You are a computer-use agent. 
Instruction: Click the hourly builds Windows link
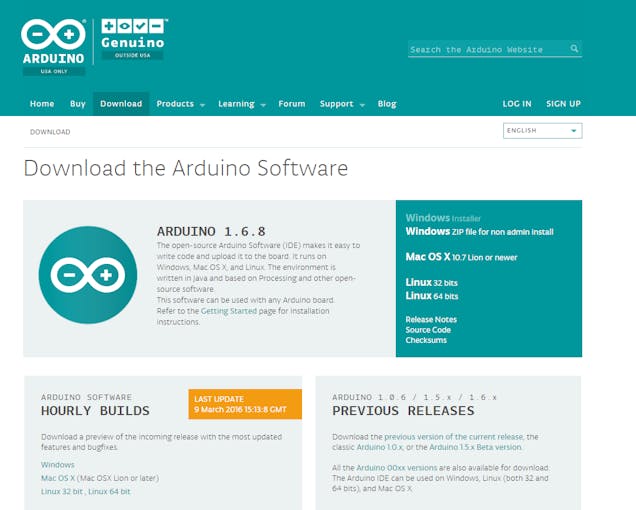pyautogui.click(x=58, y=465)
